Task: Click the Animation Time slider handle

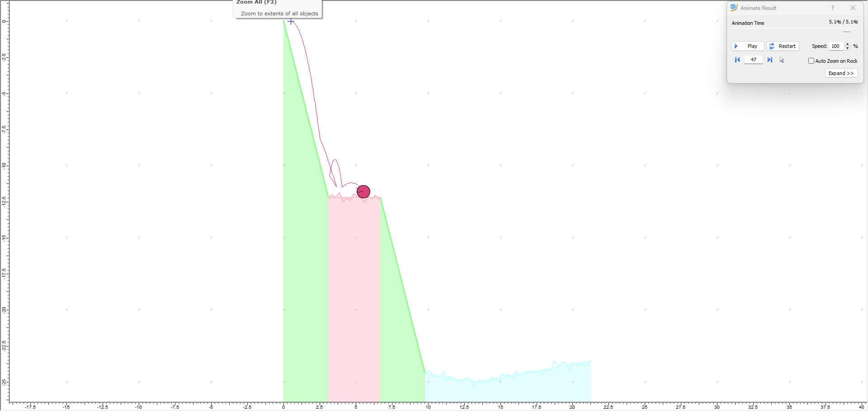Action: tap(846, 32)
